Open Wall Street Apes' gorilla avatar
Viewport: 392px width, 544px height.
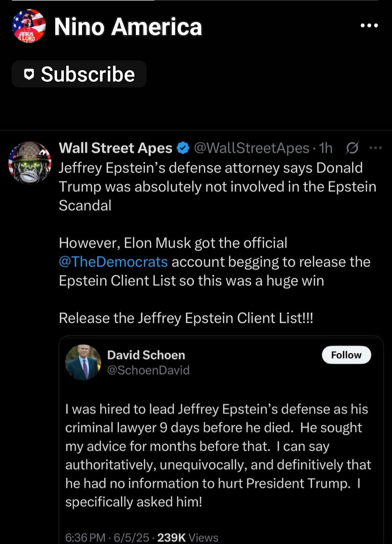[x=30, y=162]
